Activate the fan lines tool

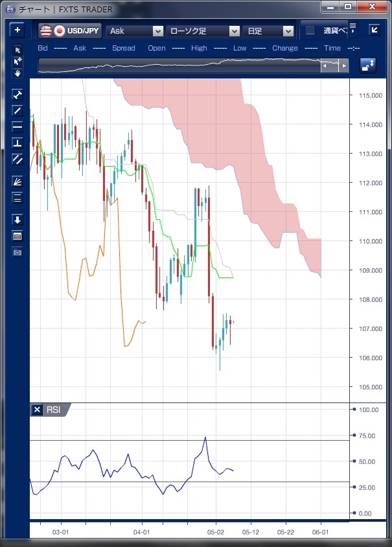point(17,181)
